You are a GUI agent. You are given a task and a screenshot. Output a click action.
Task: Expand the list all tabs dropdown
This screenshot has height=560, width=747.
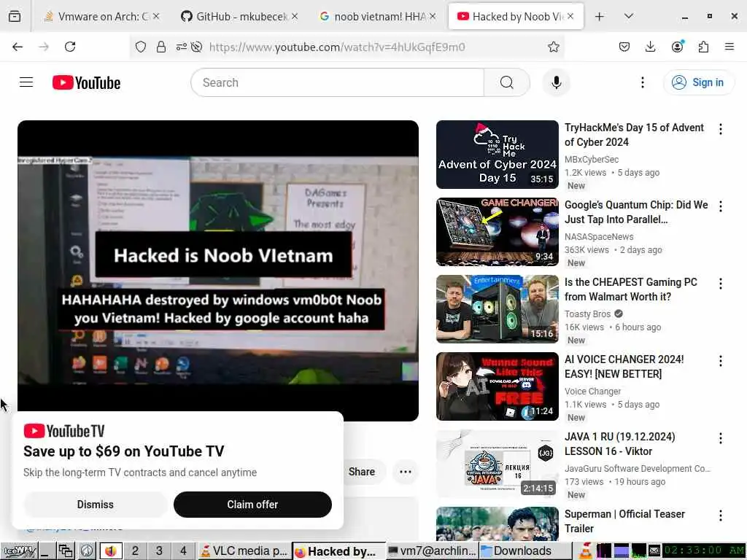pos(628,17)
